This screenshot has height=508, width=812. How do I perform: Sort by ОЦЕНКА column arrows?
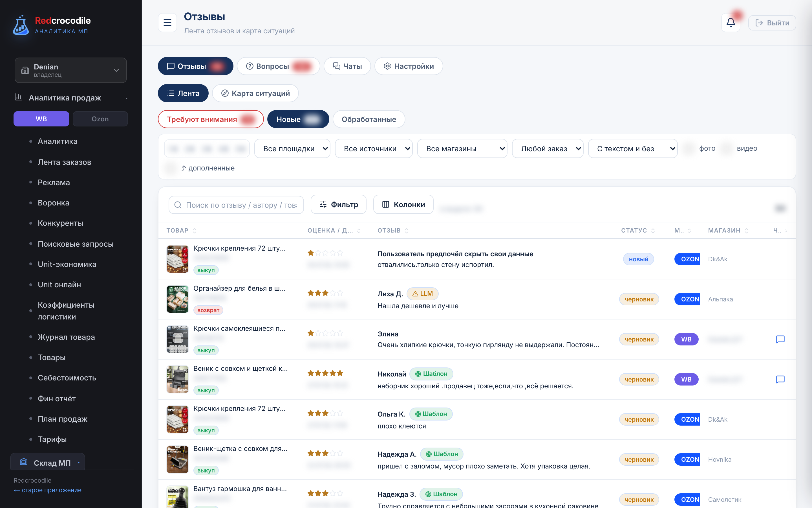coord(359,231)
